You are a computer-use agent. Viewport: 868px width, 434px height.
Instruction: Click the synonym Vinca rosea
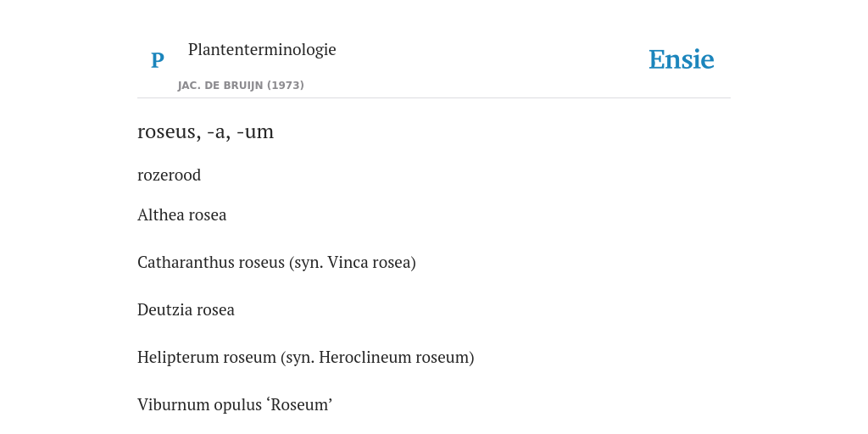369,263
